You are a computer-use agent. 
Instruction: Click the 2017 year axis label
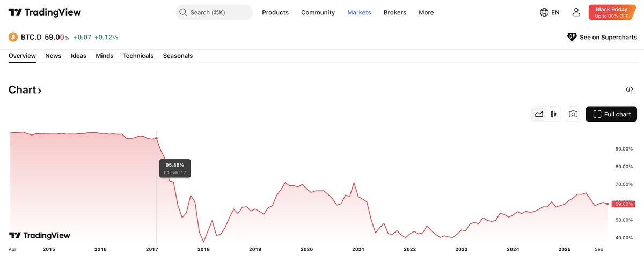(152, 249)
